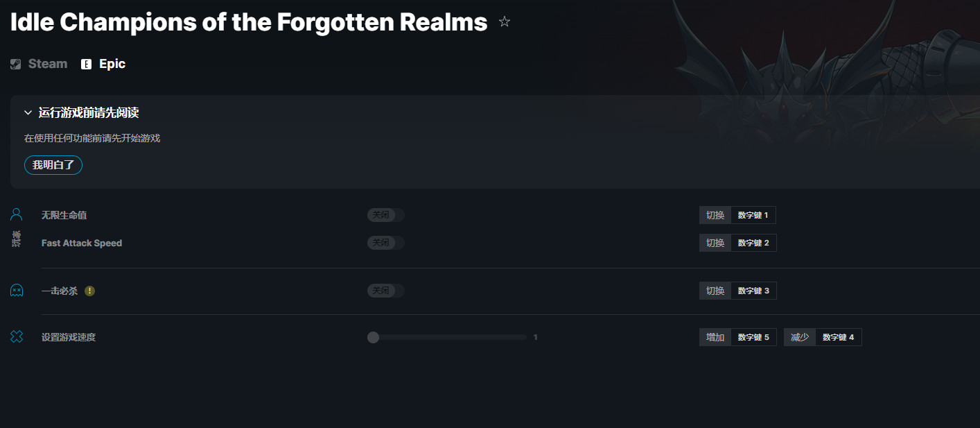Click the 减少 game speed button
Image resolution: width=980 pixels, height=428 pixels.
[800, 337]
